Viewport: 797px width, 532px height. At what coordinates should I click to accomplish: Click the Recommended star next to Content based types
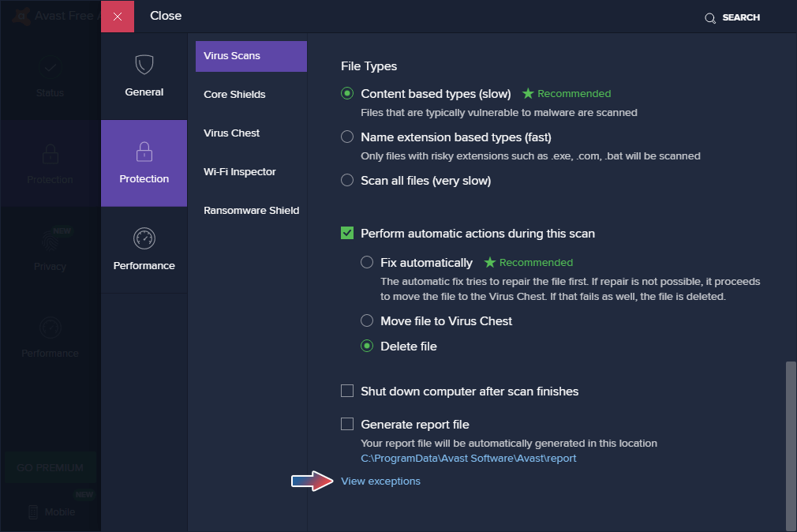[528, 94]
